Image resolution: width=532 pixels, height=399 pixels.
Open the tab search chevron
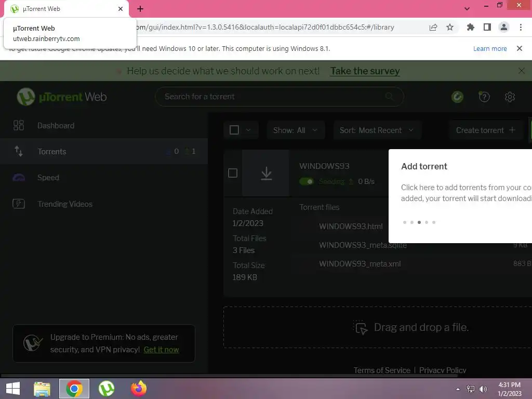pos(467,9)
